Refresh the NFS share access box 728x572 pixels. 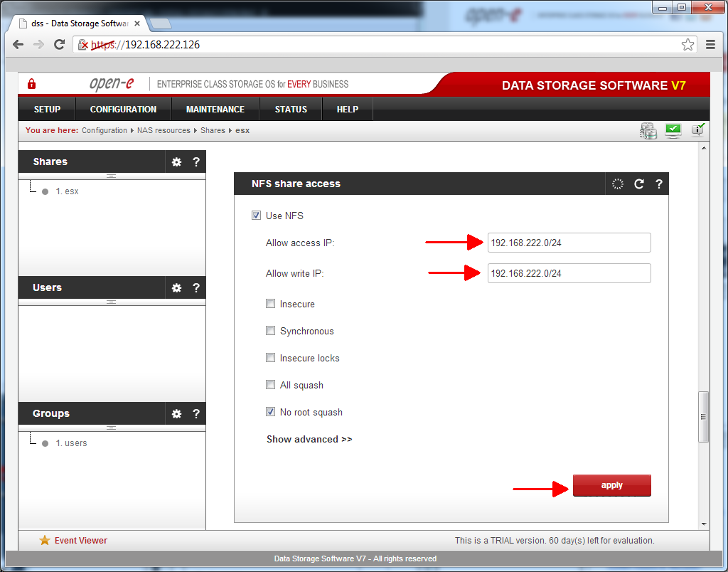tap(639, 184)
